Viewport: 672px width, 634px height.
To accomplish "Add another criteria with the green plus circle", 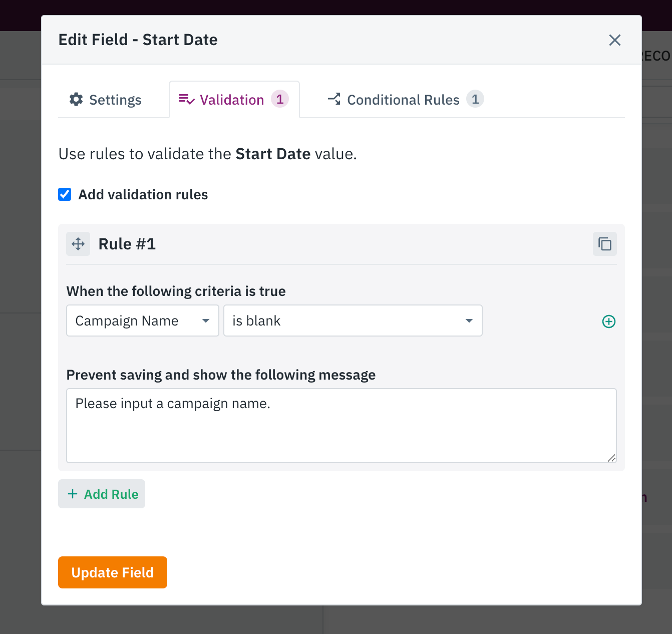I will click(609, 322).
